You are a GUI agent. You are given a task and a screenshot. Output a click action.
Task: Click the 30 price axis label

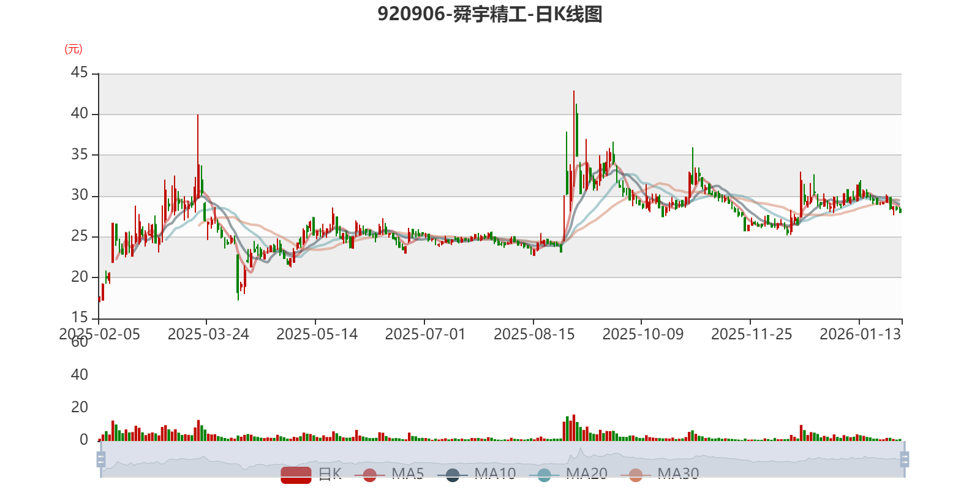point(80,195)
